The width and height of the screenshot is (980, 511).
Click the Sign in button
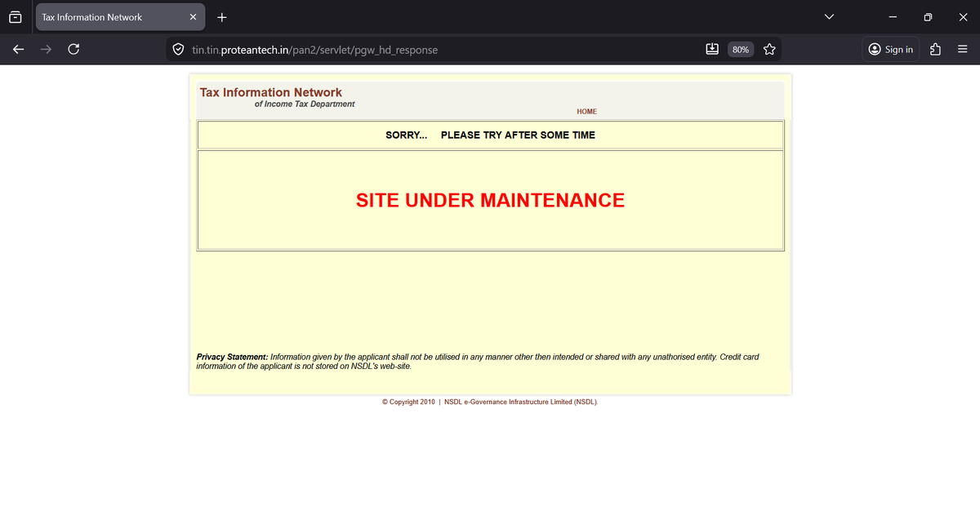click(x=891, y=50)
